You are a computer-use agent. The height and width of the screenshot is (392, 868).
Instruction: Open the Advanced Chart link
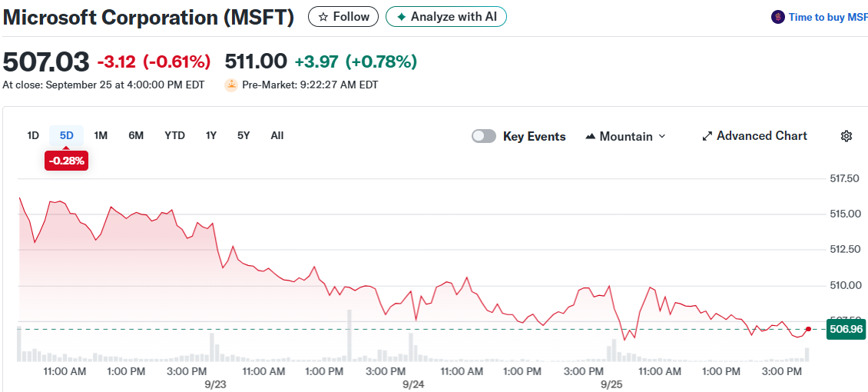[754, 136]
